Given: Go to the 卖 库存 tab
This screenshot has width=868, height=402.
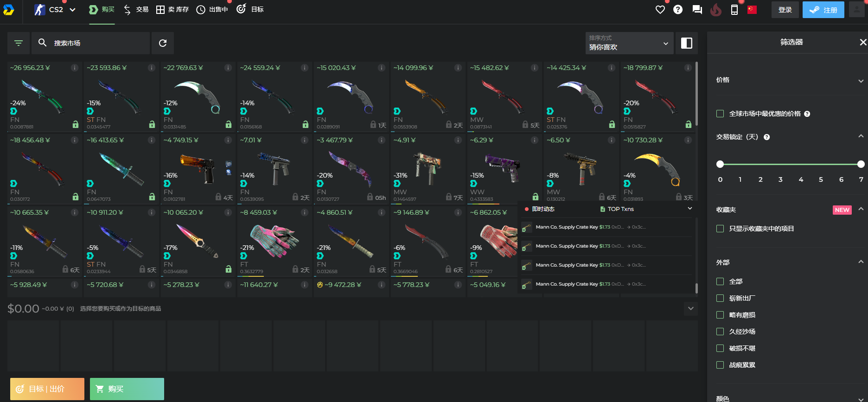Looking at the screenshot, I should (x=172, y=10).
